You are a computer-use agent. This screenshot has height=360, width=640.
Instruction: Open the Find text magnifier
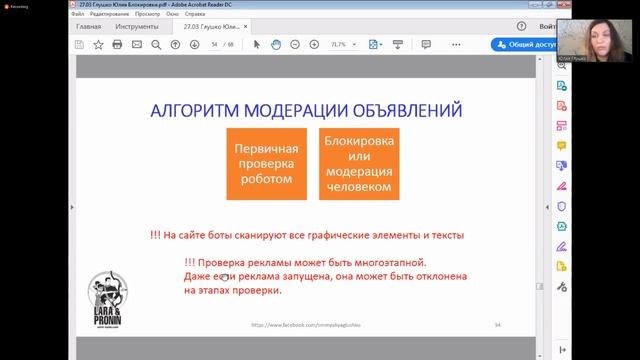coord(156,44)
